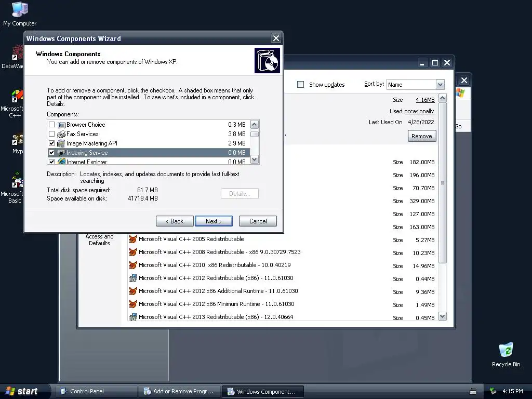532x399 pixels.
Task: Select the Browser Choice component row
Action: 149,125
